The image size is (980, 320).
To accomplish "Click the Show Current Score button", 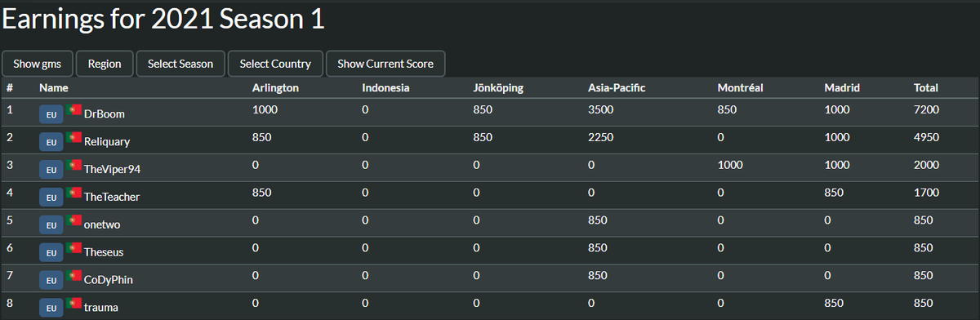I will point(385,64).
